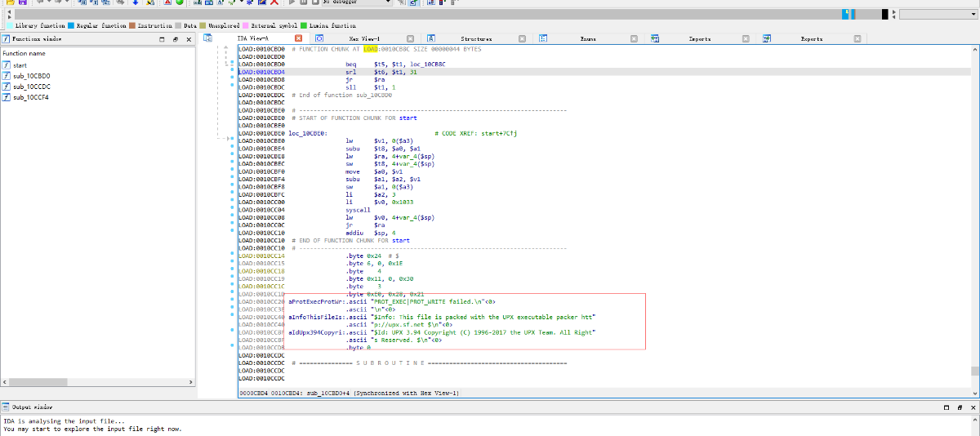Close the IDA View-A tab
This screenshot has height=436, width=980.
coord(298,38)
